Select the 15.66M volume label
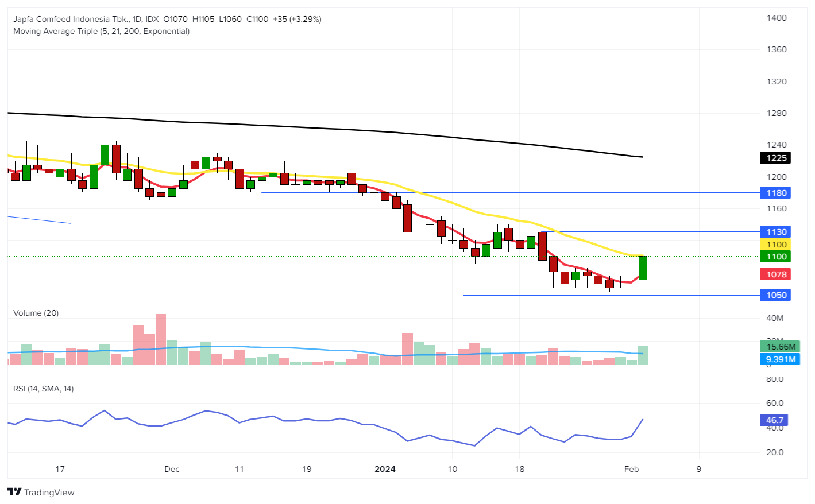The height and width of the screenshot is (504, 815). 780,346
